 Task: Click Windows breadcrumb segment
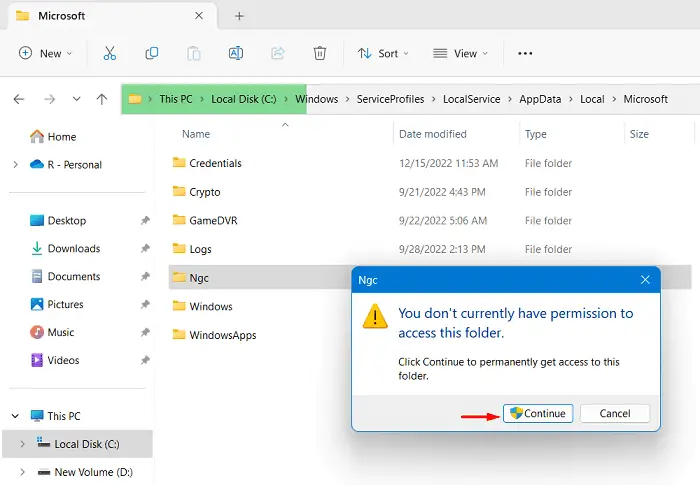(x=317, y=99)
